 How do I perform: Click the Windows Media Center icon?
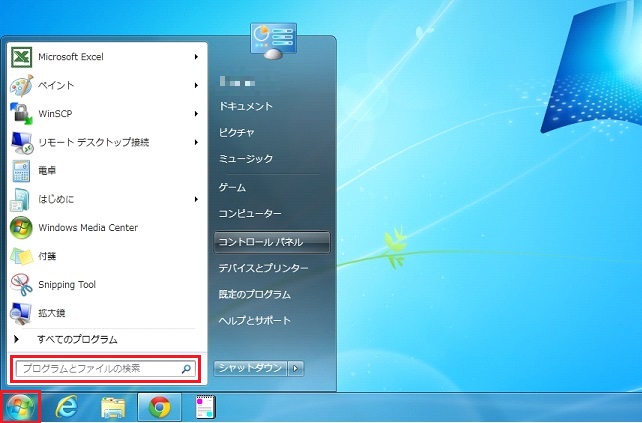click(21, 228)
